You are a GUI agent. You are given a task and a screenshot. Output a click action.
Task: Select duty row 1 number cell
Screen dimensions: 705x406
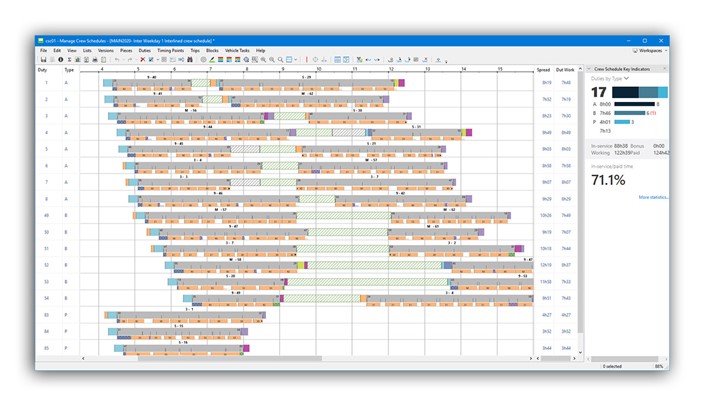(x=46, y=83)
